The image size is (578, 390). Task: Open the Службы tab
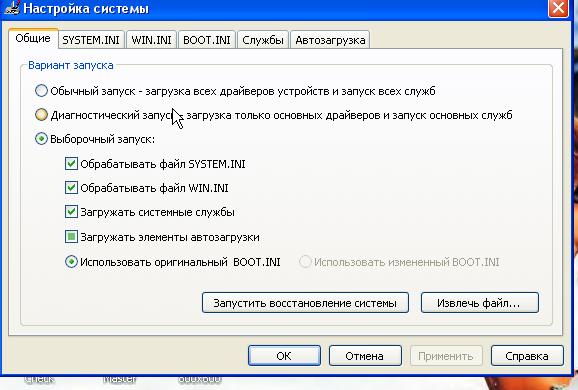point(263,40)
